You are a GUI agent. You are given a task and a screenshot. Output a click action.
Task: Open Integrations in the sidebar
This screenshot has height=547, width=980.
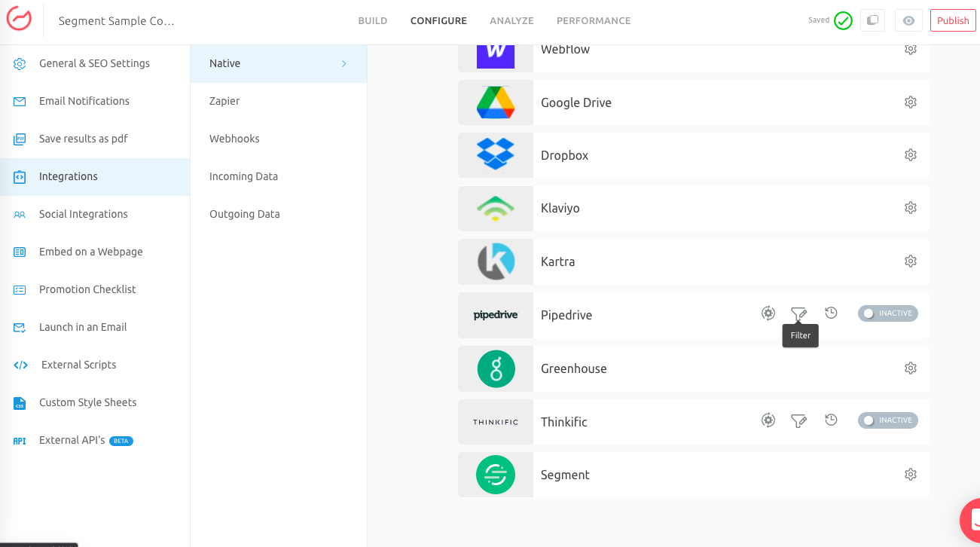tap(95, 176)
